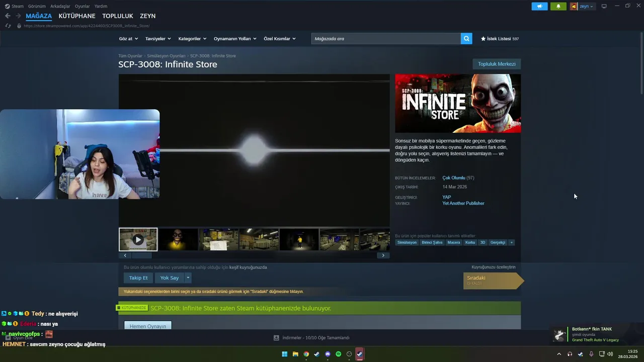Click the Steam logo at top left
Image resolution: width=644 pixels, height=362 pixels.
7,7
